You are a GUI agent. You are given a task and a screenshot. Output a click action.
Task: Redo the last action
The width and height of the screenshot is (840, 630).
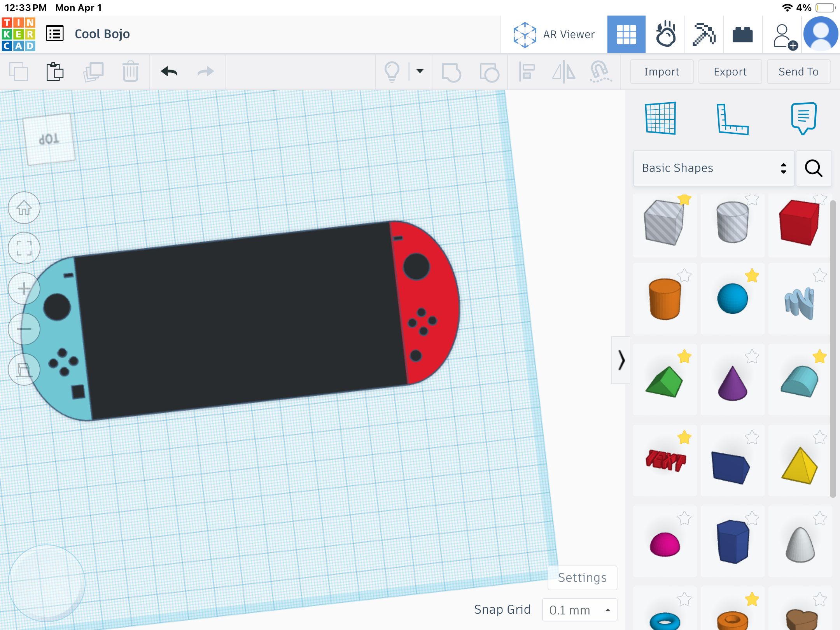coord(205,72)
